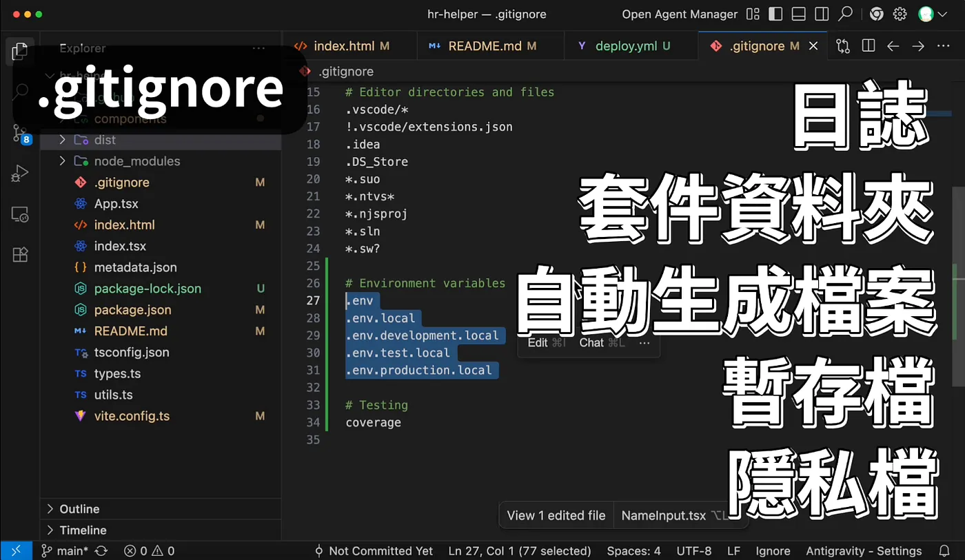Click the main* branch in status bar
Image resolution: width=965 pixels, height=560 pixels.
65,551
